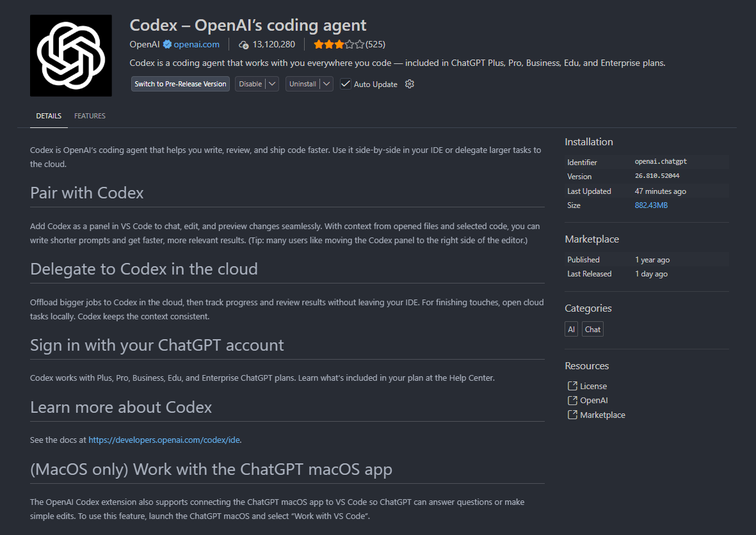Click the Disable button
The height and width of the screenshot is (535, 756).
coord(250,84)
